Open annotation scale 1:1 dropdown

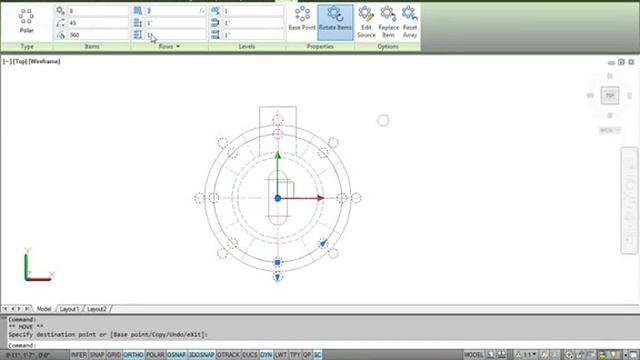[527, 355]
